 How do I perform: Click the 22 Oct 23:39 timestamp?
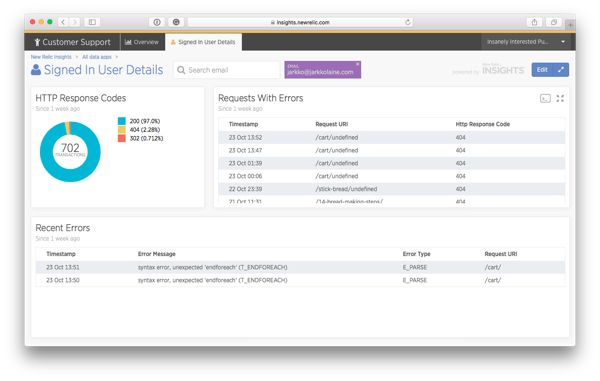(x=245, y=189)
